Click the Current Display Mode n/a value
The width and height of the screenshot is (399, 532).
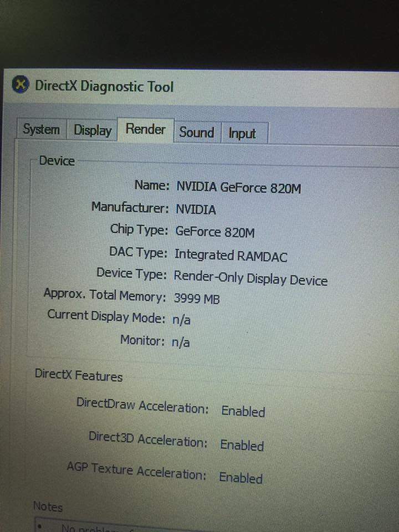pyautogui.click(x=181, y=320)
